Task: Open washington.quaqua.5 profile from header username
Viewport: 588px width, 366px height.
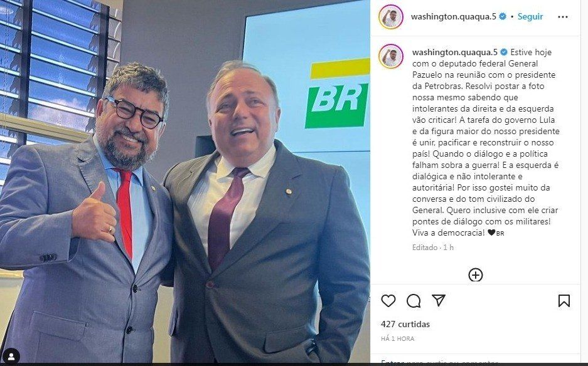Action: pyautogui.click(x=453, y=16)
